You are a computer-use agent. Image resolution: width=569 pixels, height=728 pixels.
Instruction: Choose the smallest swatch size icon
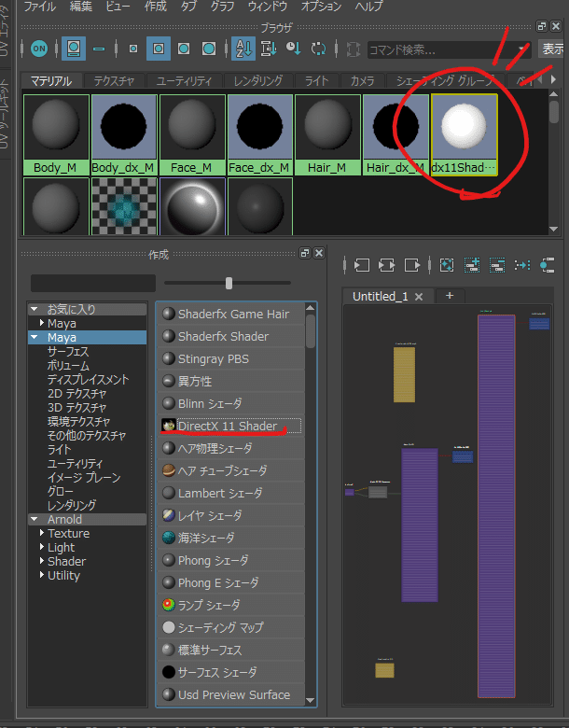[x=133, y=49]
